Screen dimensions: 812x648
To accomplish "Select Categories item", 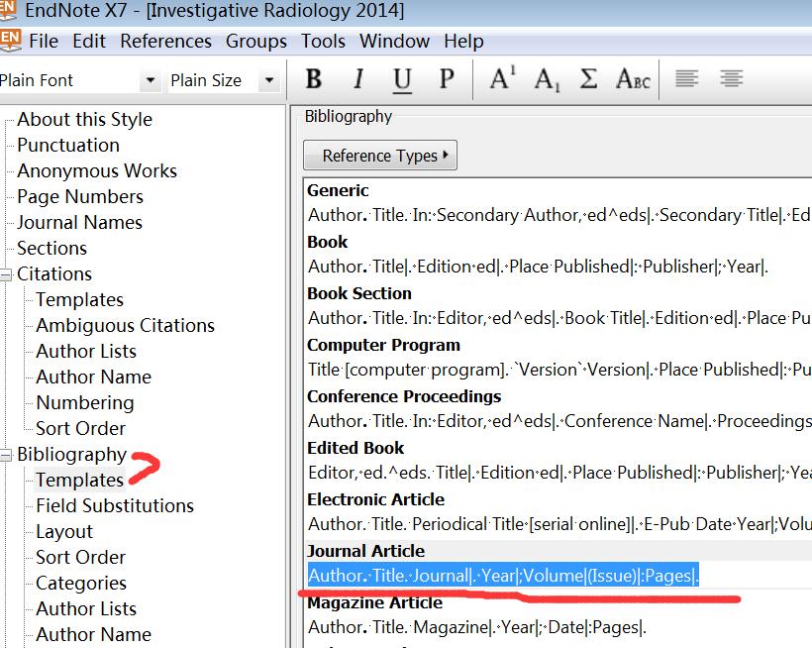I will click(81, 584).
